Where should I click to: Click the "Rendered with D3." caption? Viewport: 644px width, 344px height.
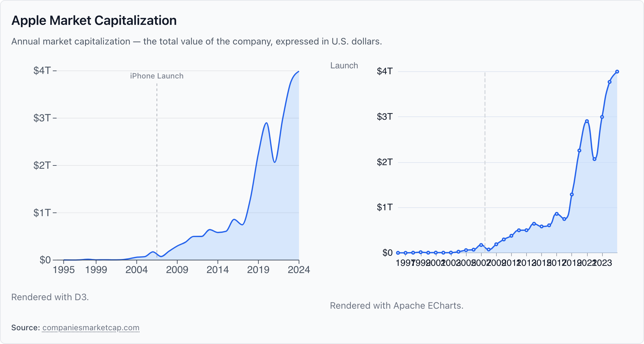pyautogui.click(x=50, y=297)
